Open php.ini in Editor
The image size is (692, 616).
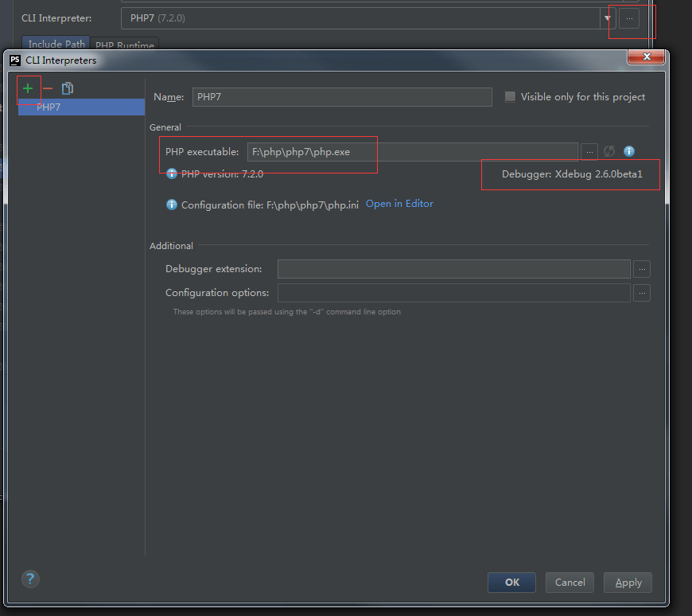coord(399,204)
